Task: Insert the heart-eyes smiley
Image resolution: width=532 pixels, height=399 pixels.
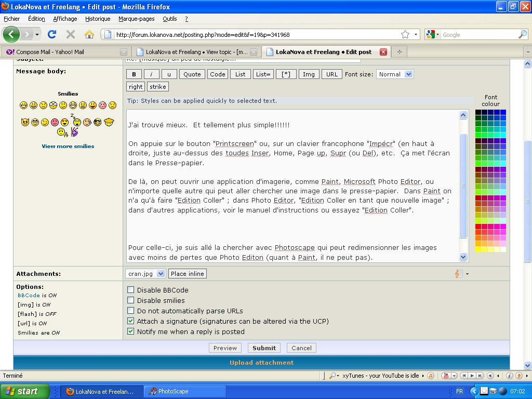Action: 64,122
